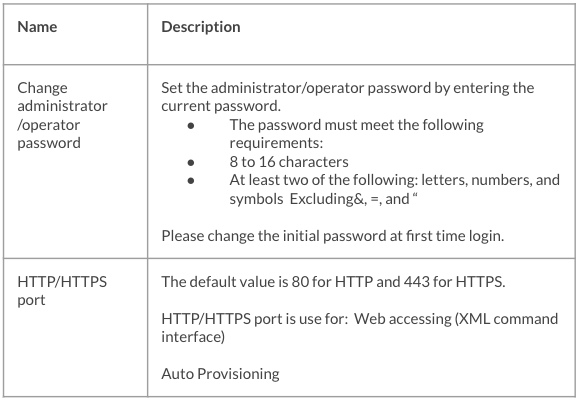Click the word 'interface)'
Screen dimensions: 579x401
[x=193, y=337]
